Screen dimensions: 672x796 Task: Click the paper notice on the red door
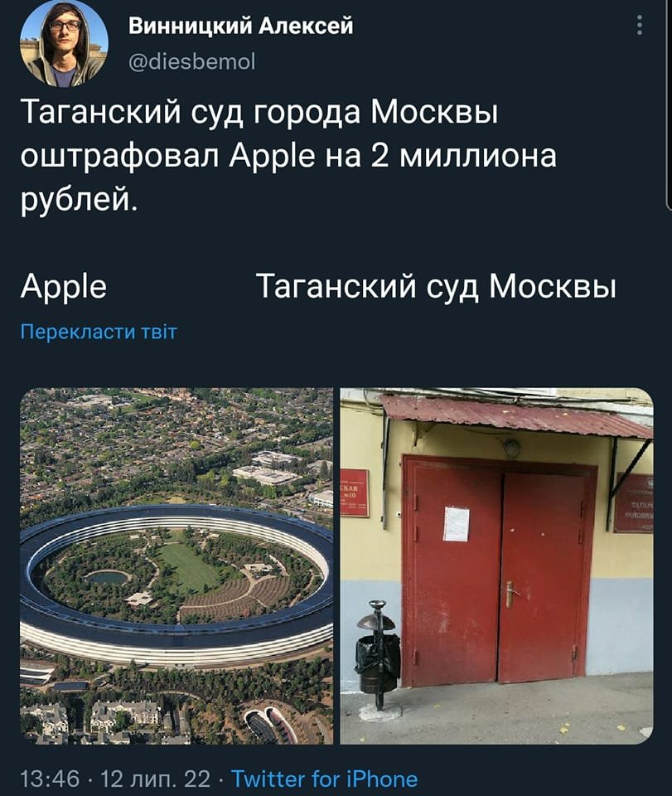[x=456, y=524]
